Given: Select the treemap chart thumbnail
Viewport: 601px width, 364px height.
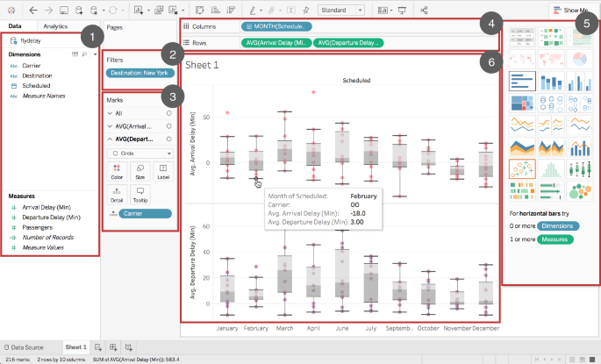Looking at the screenshot, I should (x=522, y=103).
